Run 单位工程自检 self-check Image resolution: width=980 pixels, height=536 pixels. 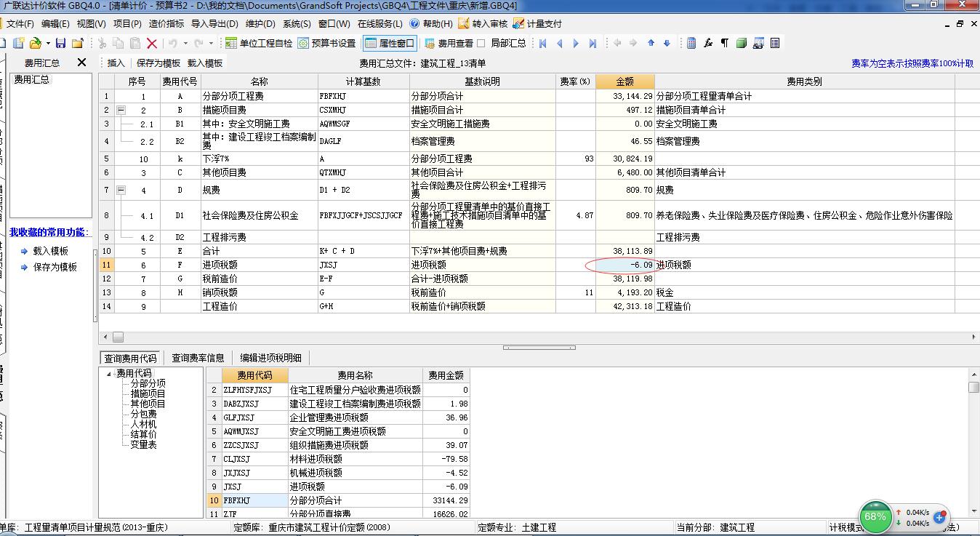[x=259, y=44]
